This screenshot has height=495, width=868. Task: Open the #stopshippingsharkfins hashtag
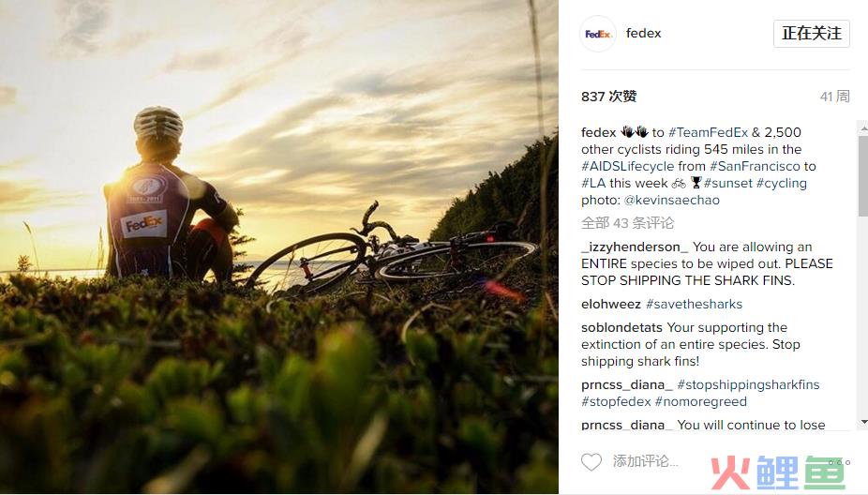coord(748,384)
